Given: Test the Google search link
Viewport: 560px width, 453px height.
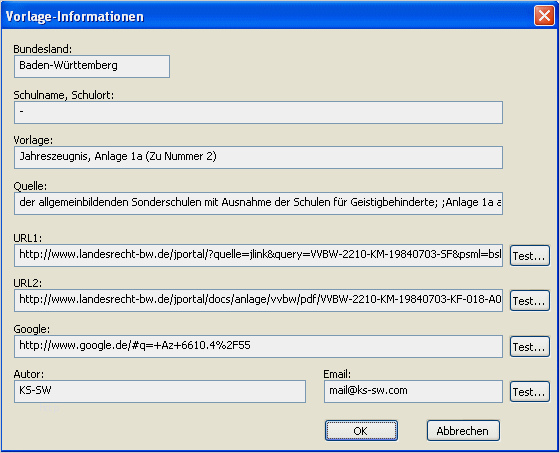Looking at the screenshot, I should point(529,347).
